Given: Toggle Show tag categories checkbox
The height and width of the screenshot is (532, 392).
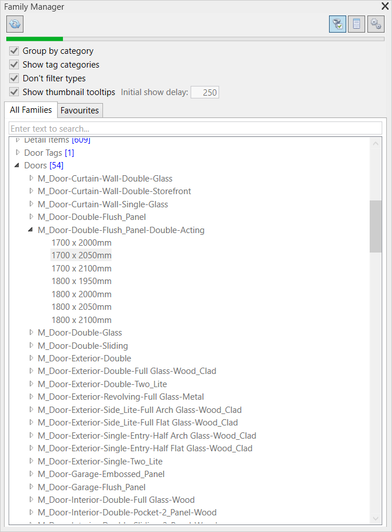Looking at the screenshot, I should point(14,65).
